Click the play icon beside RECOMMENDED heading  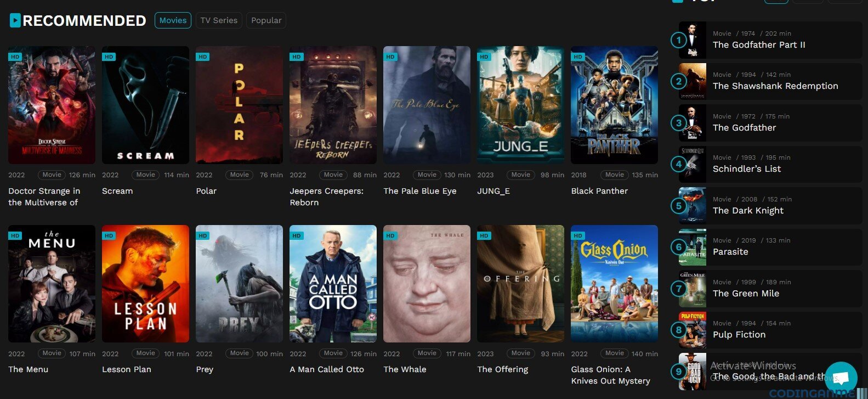15,20
